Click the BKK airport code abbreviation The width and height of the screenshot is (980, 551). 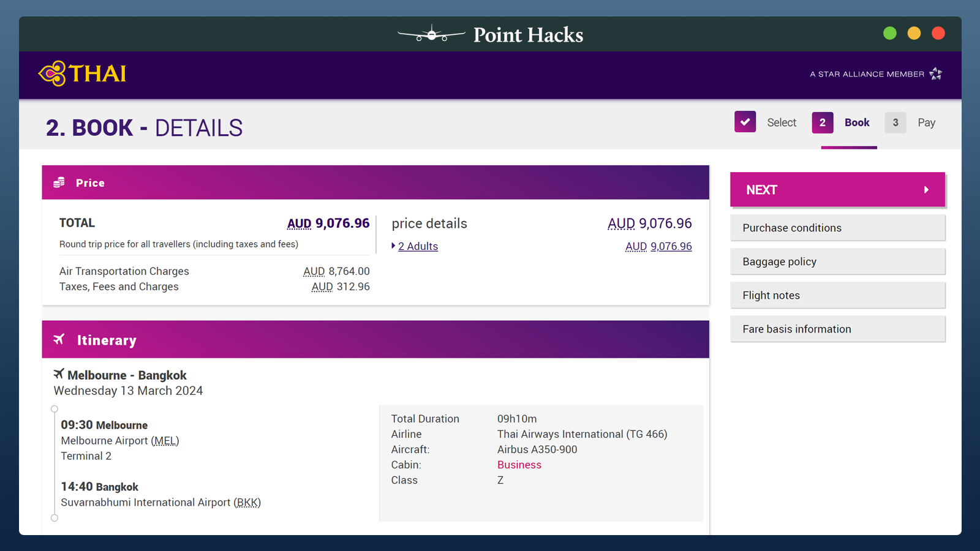[x=247, y=503]
